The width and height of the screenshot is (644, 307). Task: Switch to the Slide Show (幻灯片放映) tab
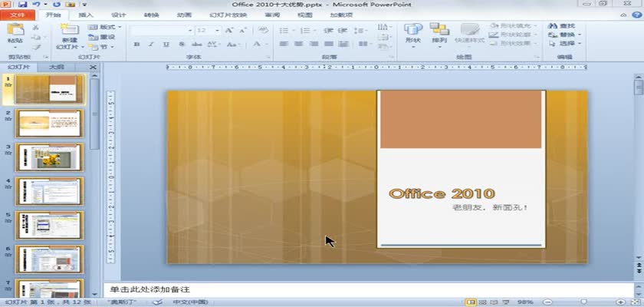(x=228, y=15)
